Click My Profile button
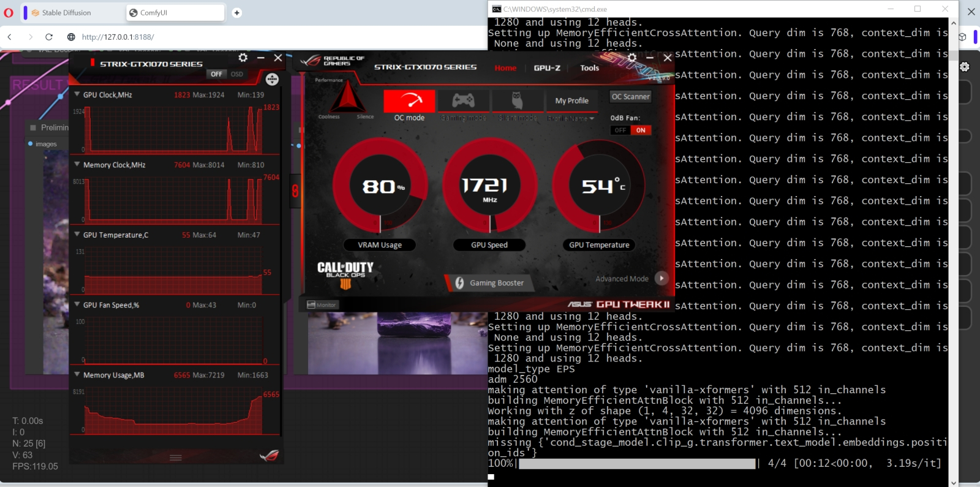980x487 pixels. click(572, 100)
